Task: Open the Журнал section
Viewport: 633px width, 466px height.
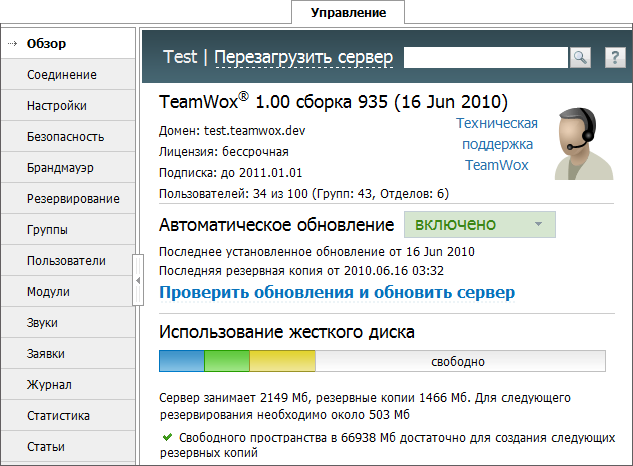Action: tap(68, 384)
